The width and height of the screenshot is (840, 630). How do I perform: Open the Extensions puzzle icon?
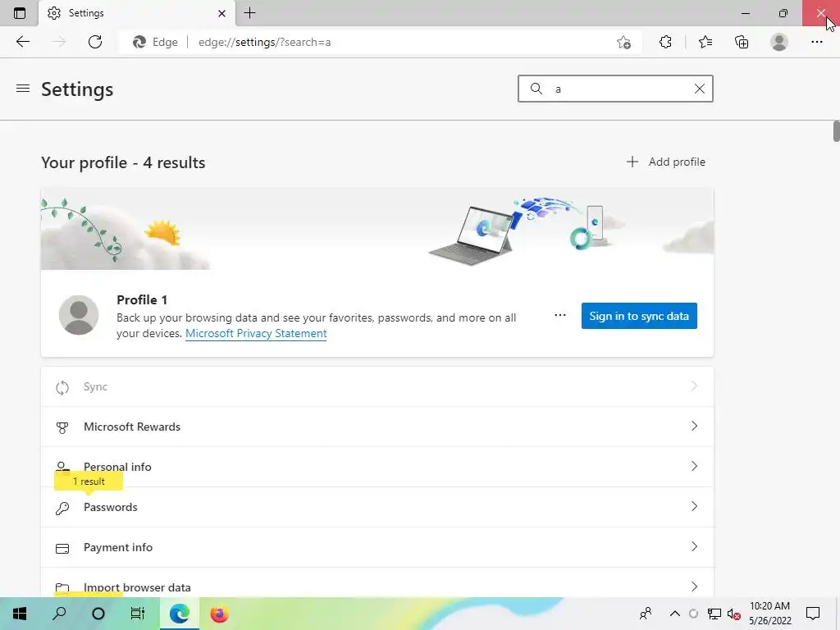pyautogui.click(x=665, y=42)
